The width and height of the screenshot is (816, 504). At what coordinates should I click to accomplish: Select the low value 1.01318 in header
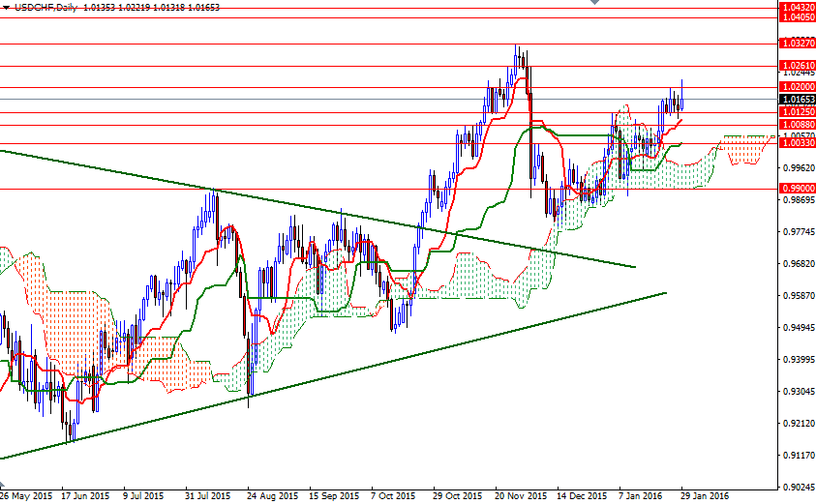click(x=168, y=8)
